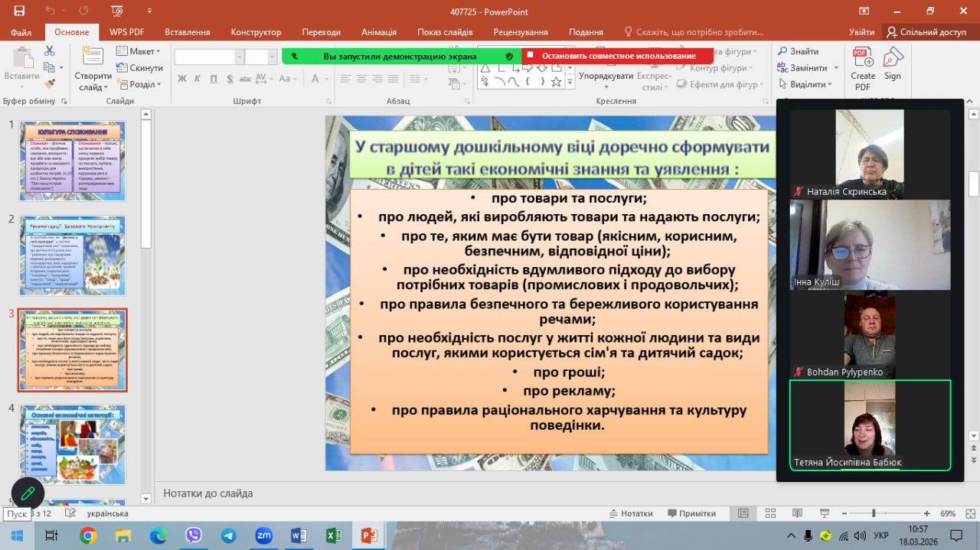Click the zoom slider in status bar
Screen dimensions: 980x550
(x=874, y=513)
